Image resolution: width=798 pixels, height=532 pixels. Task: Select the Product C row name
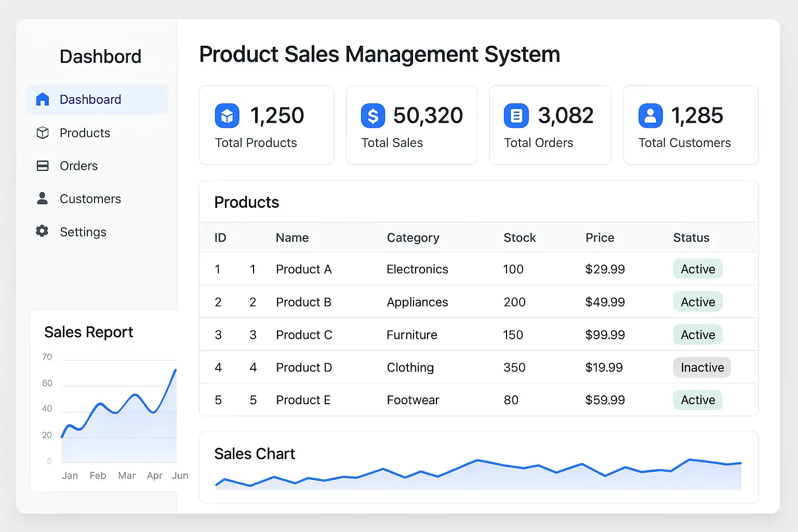point(304,335)
